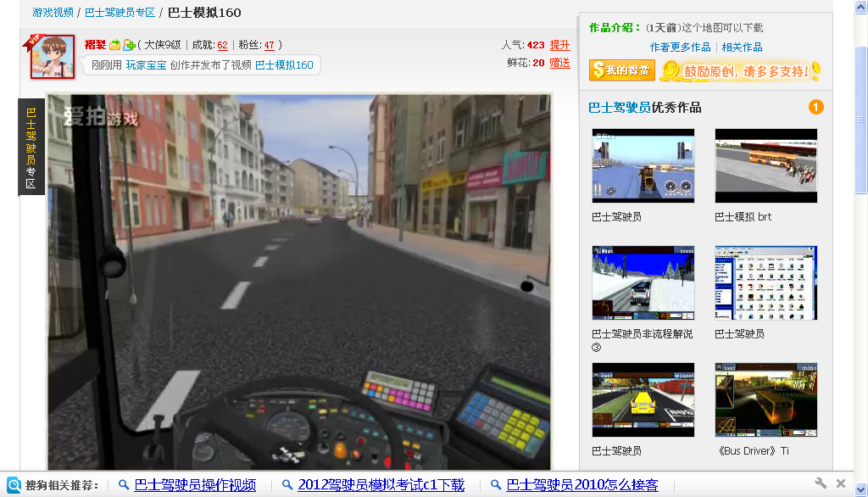Click the 成就 value 62
Image resolution: width=868 pixels, height=497 pixels.
(x=223, y=45)
